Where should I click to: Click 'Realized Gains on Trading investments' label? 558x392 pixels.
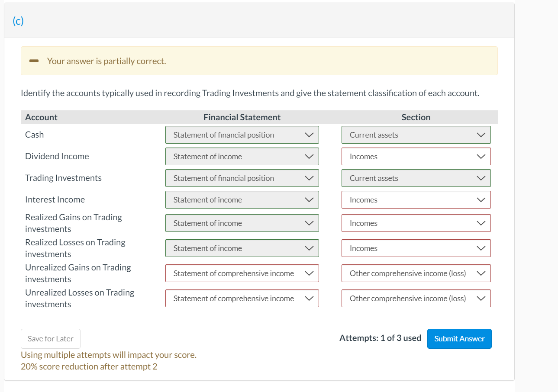click(74, 223)
